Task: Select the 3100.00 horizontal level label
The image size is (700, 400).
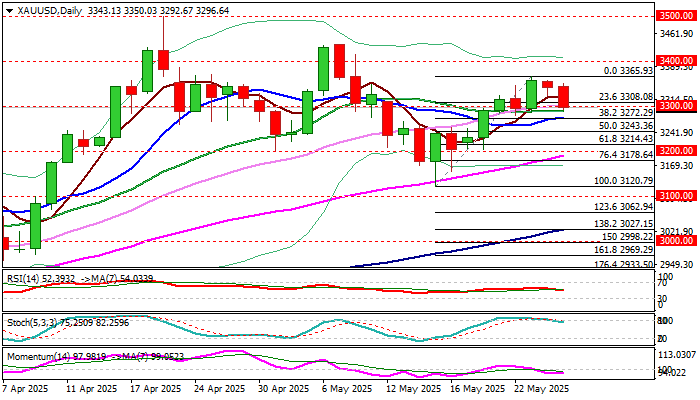Action: (676, 196)
